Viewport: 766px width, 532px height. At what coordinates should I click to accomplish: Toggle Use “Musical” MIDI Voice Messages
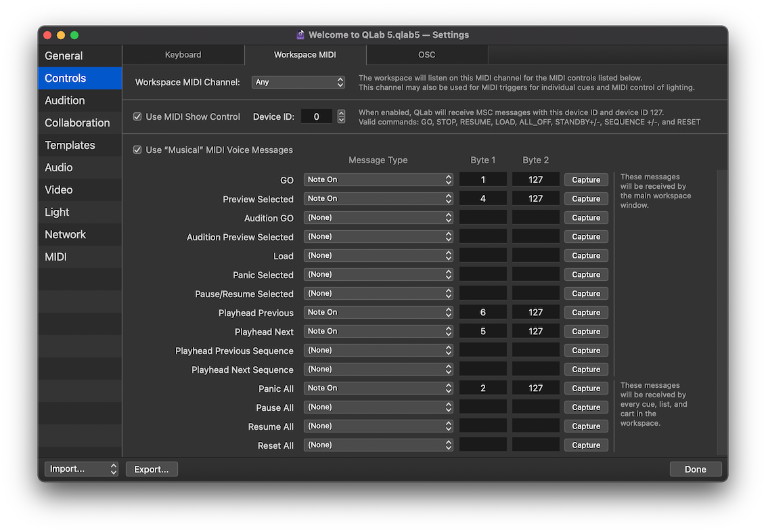pos(137,150)
